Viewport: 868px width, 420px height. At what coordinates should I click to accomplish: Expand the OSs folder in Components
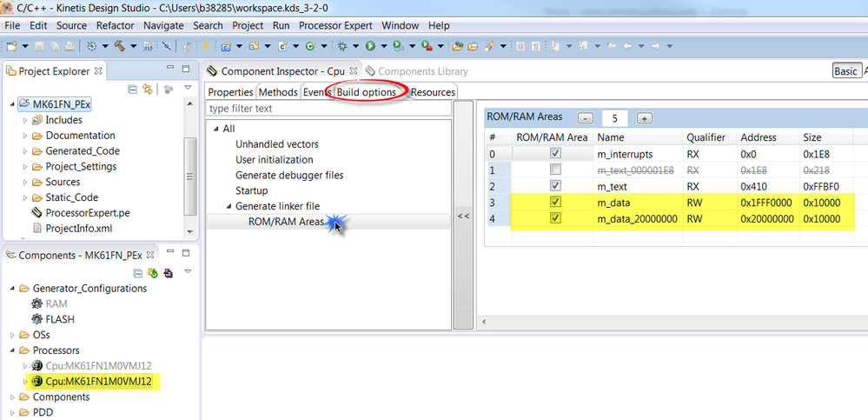[13, 335]
